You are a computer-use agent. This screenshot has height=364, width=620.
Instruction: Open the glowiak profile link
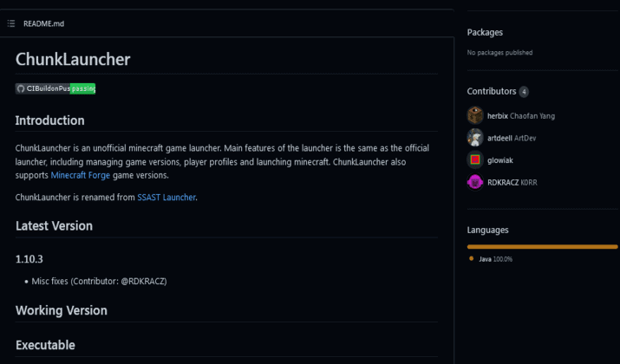click(x=499, y=160)
